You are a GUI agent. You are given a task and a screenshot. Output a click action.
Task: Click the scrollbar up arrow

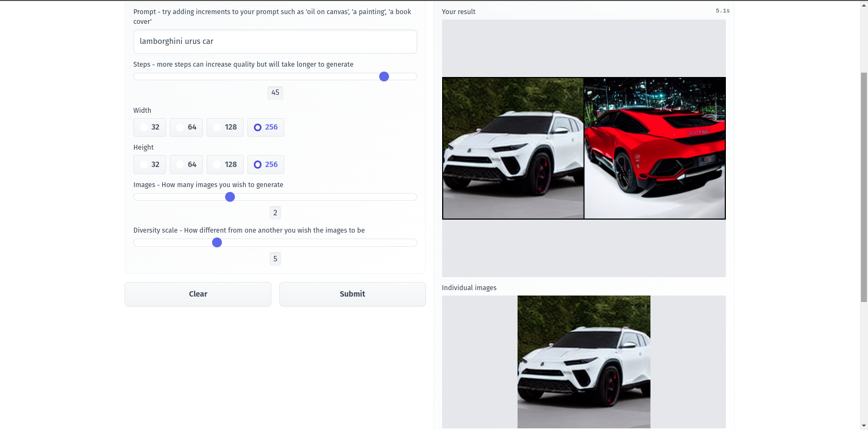coord(864,5)
